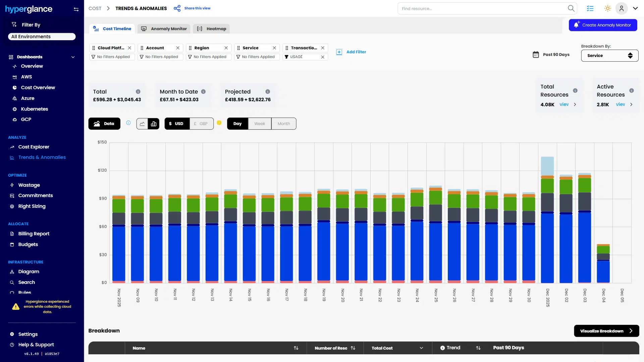This screenshot has width=644, height=362.
Task: Open the Total Cost column dropdown
Action: (422, 348)
